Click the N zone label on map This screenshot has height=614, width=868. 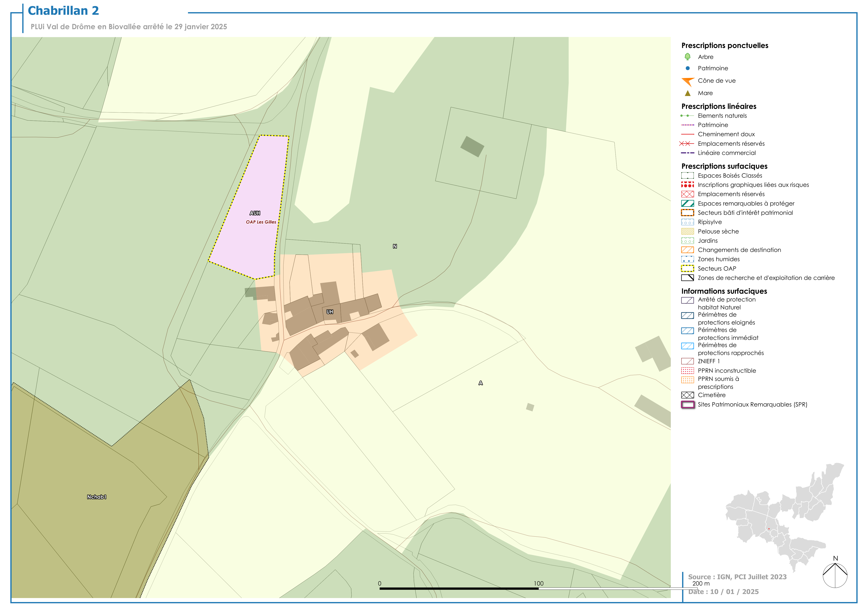(395, 246)
